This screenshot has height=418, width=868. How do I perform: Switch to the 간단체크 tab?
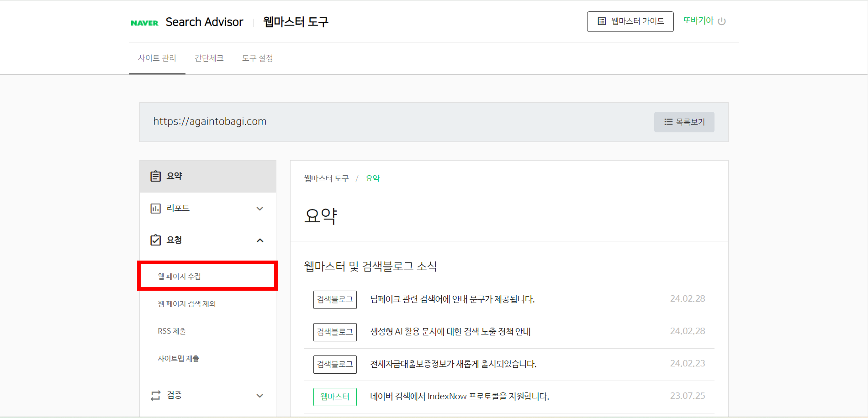tap(209, 58)
